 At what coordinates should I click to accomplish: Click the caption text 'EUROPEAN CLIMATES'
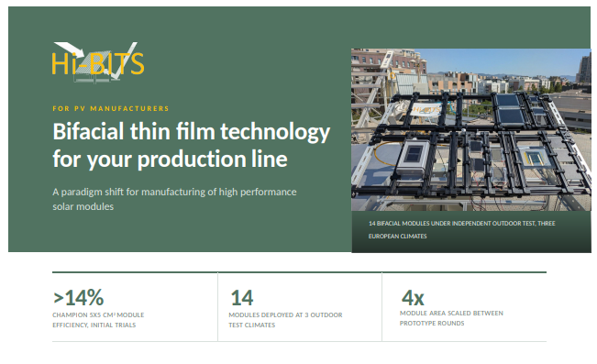tap(397, 236)
